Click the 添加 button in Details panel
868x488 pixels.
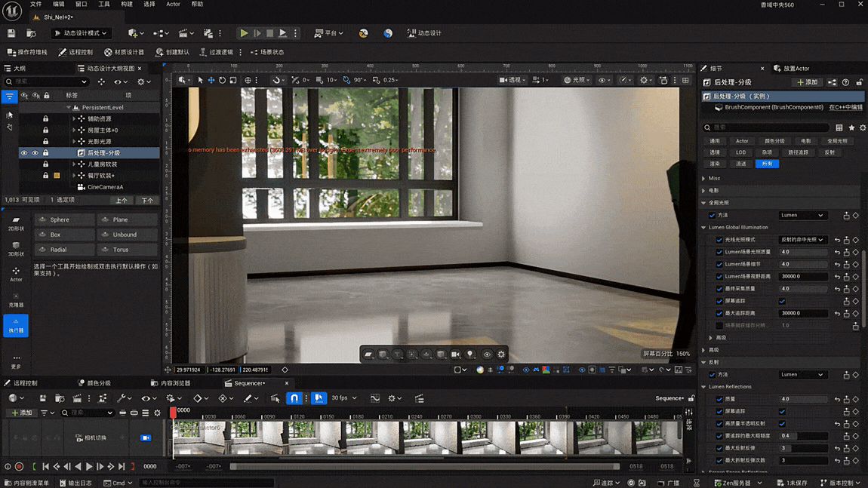(807, 82)
